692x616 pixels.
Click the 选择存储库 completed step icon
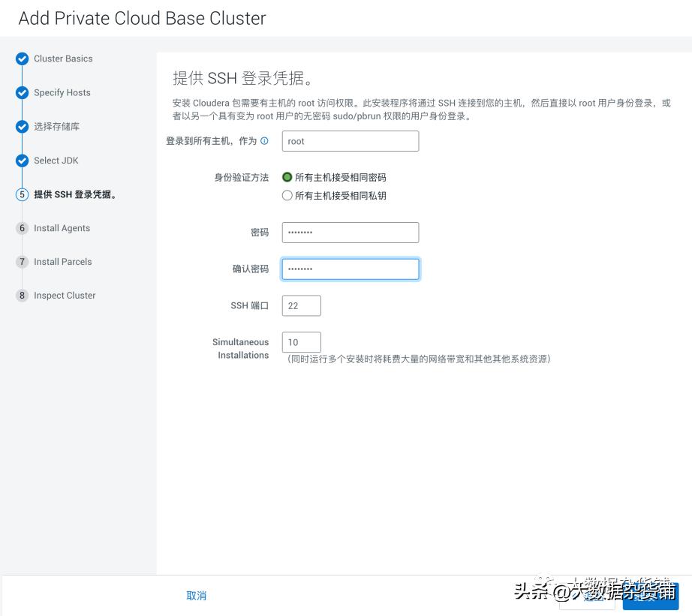pyautogui.click(x=22, y=126)
